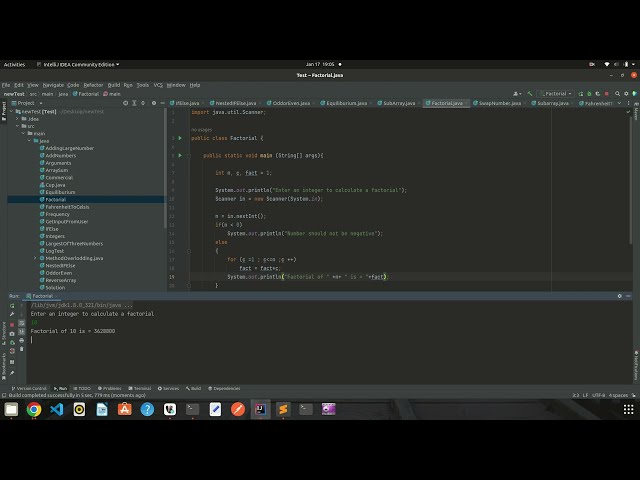
Task: Open Google Chrome from the dock
Action: click(34, 409)
